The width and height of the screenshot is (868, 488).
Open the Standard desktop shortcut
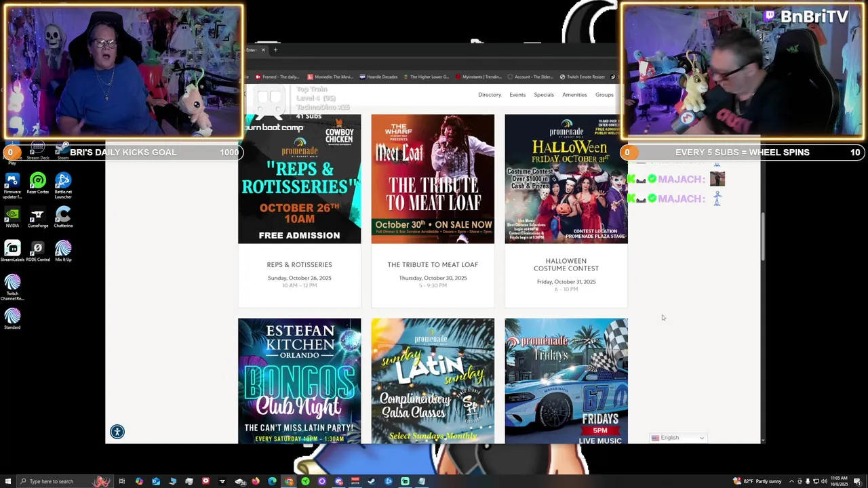click(x=12, y=319)
